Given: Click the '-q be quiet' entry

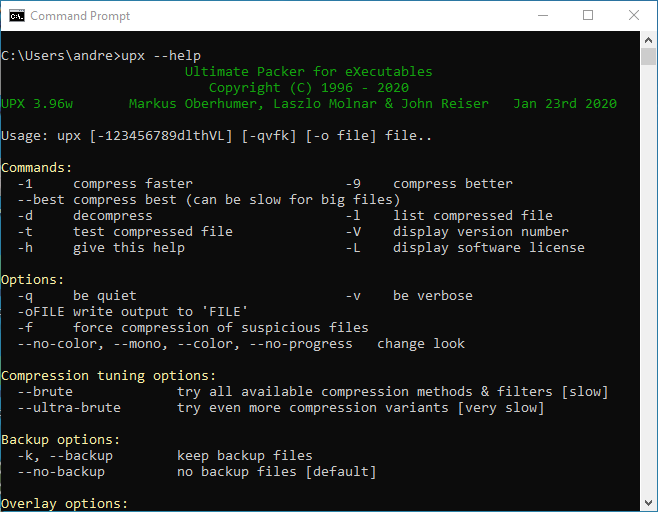Looking at the screenshot, I should click(x=77, y=296).
